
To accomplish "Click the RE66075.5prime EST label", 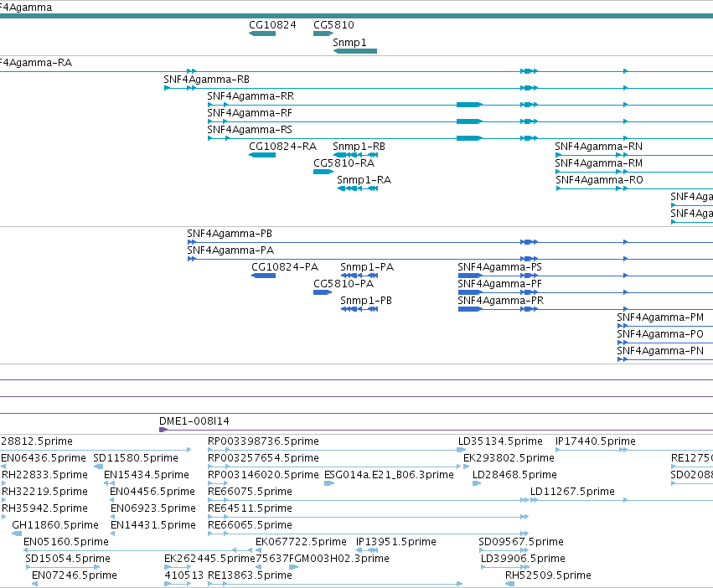I will (250, 492).
